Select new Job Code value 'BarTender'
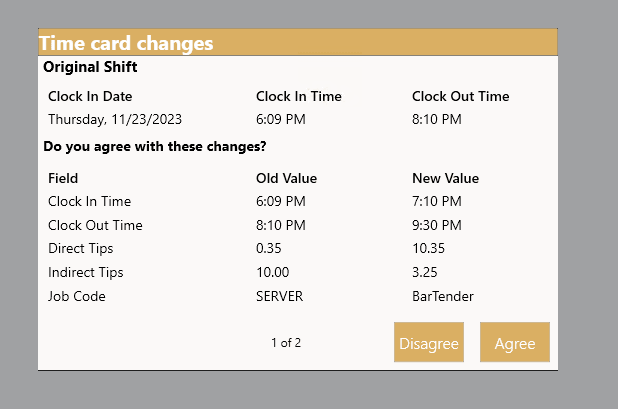 [x=443, y=296]
